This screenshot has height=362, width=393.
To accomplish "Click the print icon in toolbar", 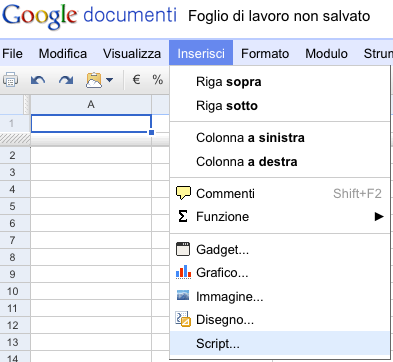I will tap(10, 80).
